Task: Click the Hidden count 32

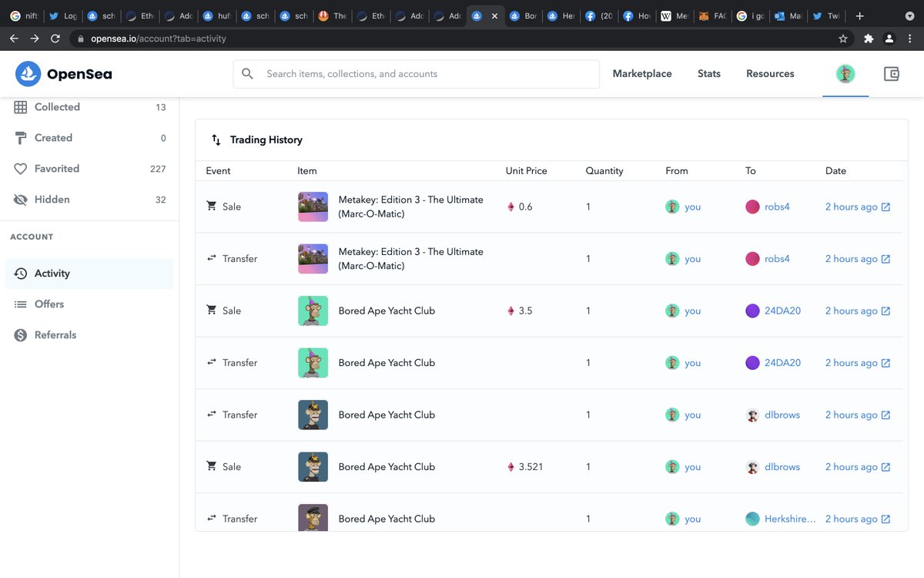Action: [x=160, y=200]
